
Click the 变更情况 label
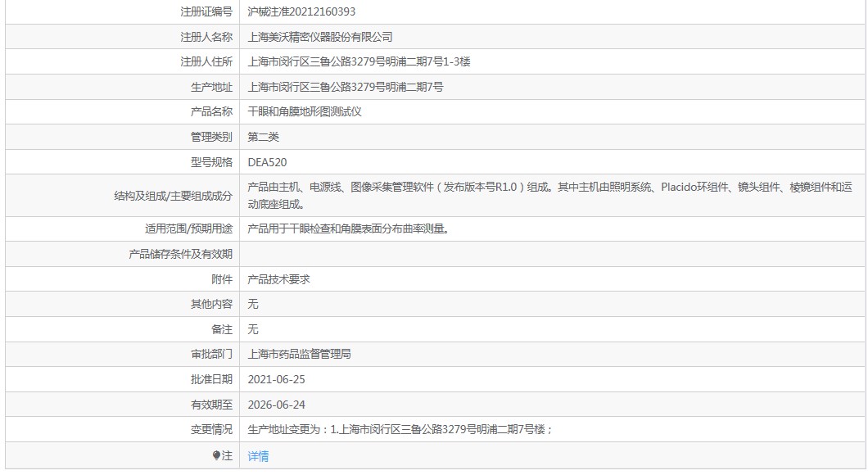point(211,429)
